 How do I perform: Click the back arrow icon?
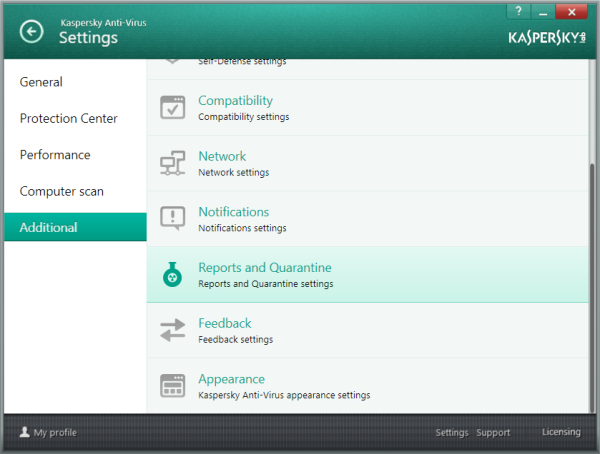click(32, 32)
